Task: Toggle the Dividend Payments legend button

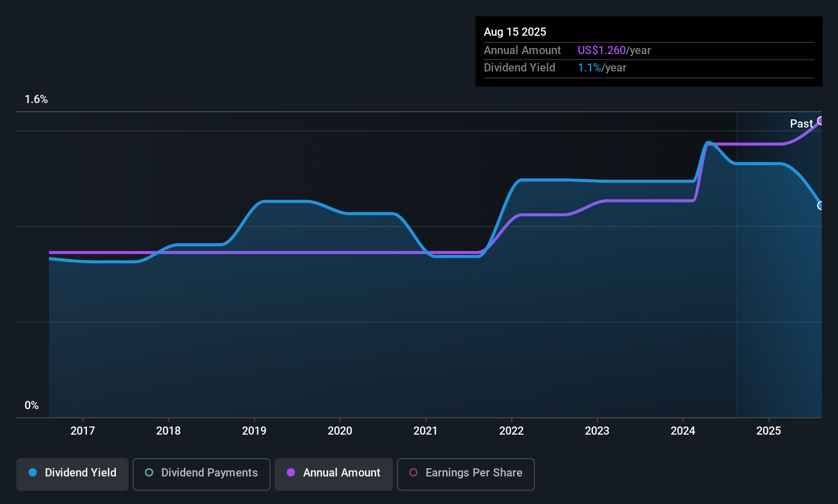Action: point(202,474)
